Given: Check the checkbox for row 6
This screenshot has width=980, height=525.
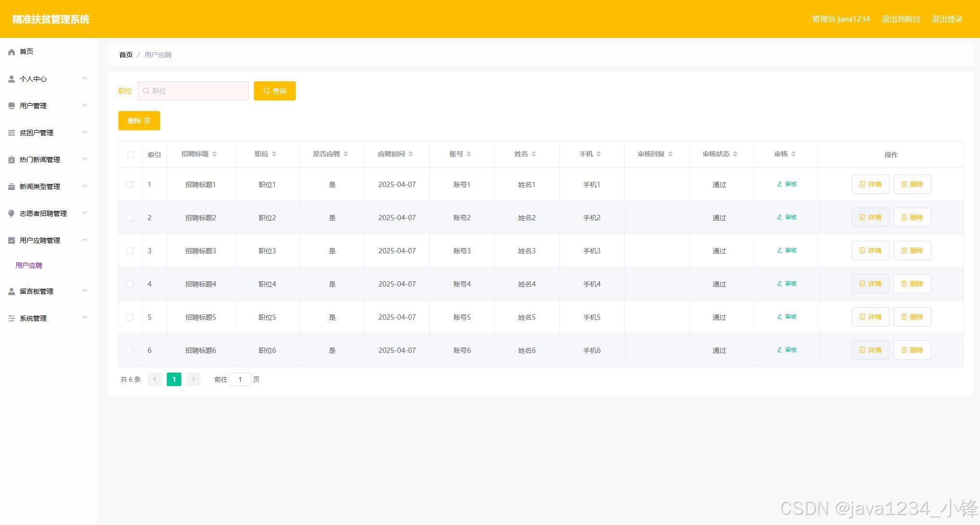Looking at the screenshot, I should [x=130, y=350].
